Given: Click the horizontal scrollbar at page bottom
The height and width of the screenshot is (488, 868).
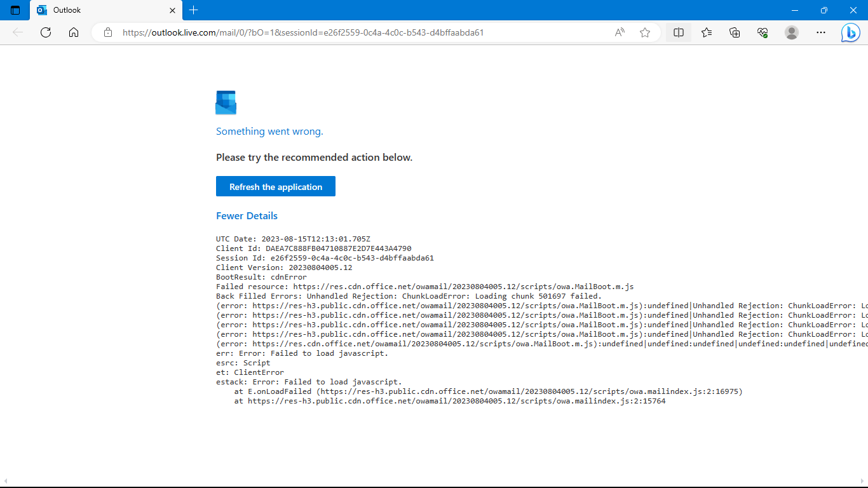Looking at the screenshot, I should click(434, 482).
